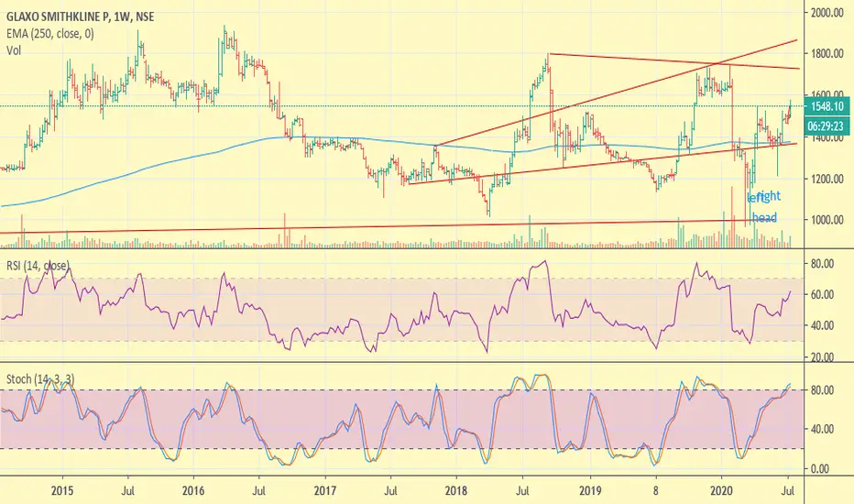Click the Stoch 0.00 scale label
854x504 pixels.
822,468
